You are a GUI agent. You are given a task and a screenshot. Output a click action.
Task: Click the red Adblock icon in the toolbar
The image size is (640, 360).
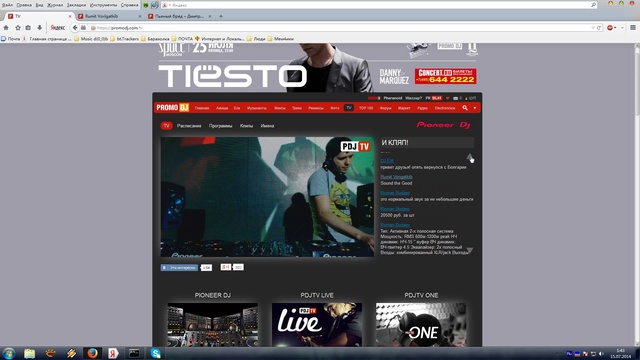click(610, 28)
